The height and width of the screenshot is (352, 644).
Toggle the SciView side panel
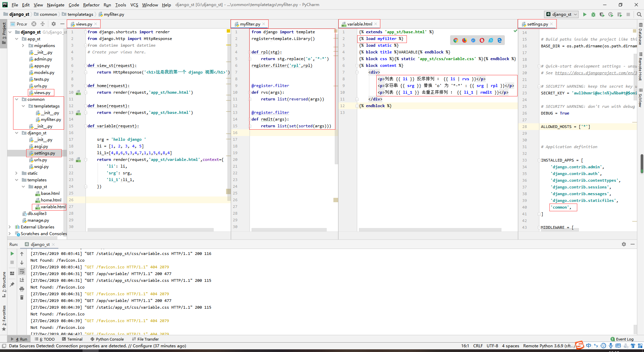coord(640,98)
